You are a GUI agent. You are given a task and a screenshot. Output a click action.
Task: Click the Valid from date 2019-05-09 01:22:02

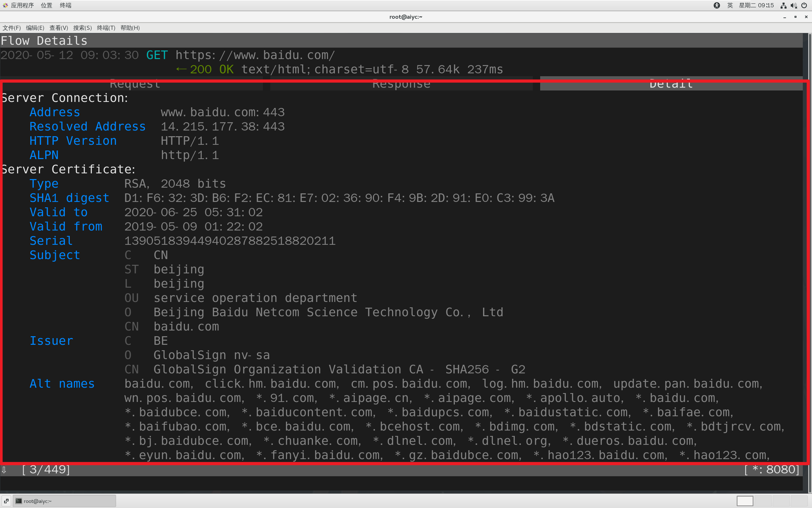click(x=193, y=227)
